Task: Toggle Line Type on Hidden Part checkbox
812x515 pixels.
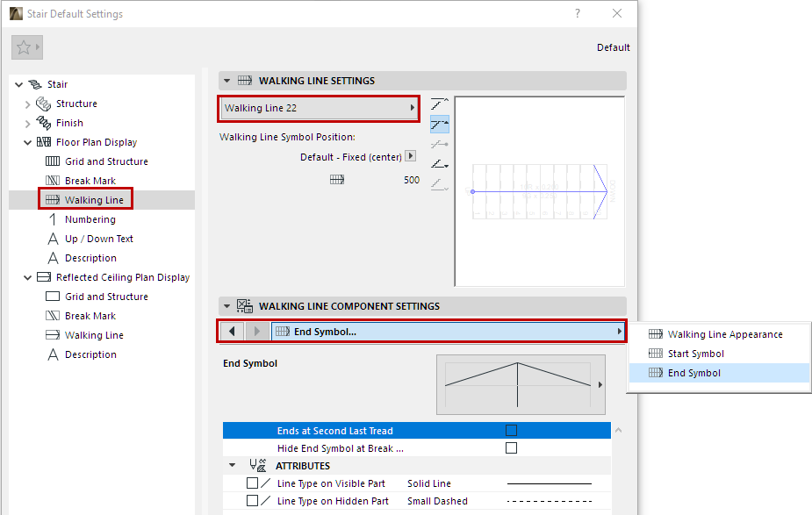Action: coord(252,500)
